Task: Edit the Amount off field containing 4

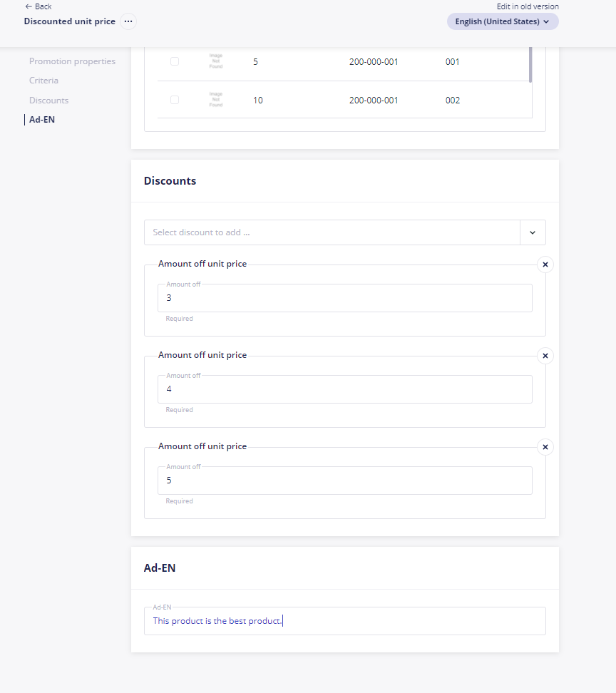Action: tap(344, 389)
